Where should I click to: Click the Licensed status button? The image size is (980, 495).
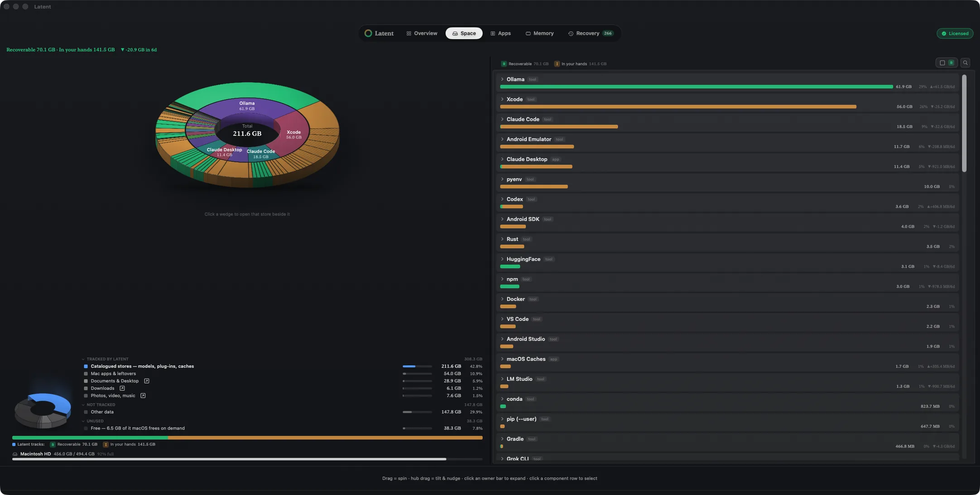[955, 34]
